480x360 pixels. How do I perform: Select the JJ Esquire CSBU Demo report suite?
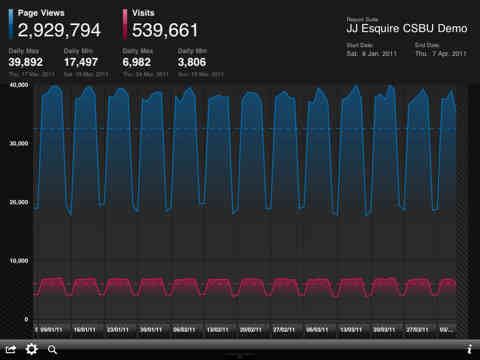pos(407,28)
